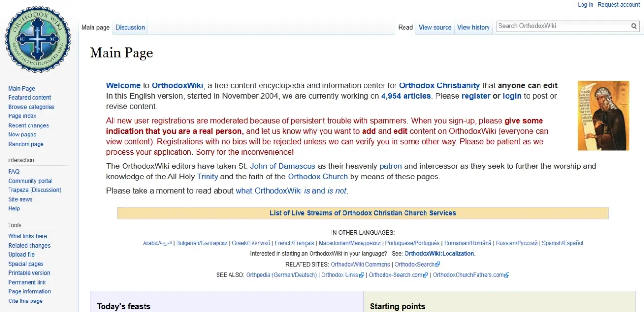Open Recent changes in sidebar
The width and height of the screenshot is (644, 312).
tap(29, 126)
